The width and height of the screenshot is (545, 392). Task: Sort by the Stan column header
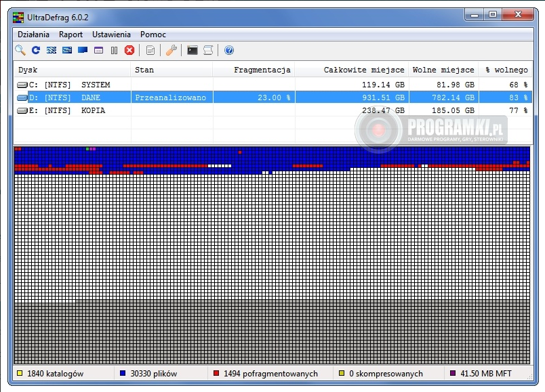click(x=171, y=70)
